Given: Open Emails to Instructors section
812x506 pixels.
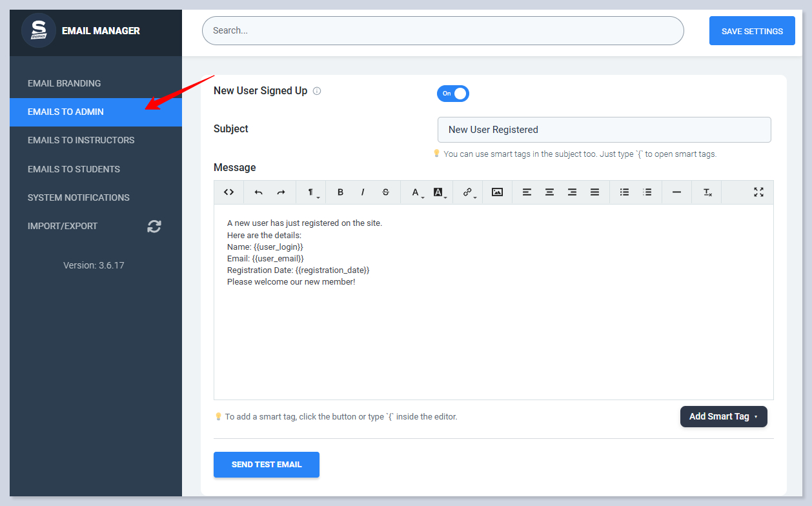Looking at the screenshot, I should tap(81, 140).
